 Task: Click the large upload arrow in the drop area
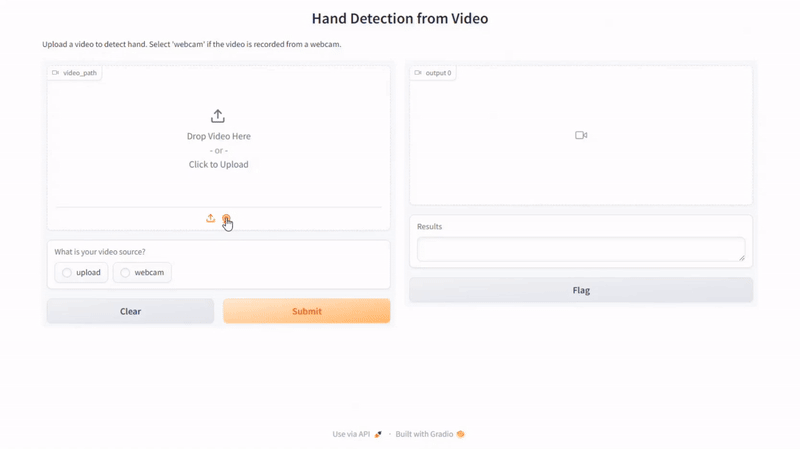point(218,116)
